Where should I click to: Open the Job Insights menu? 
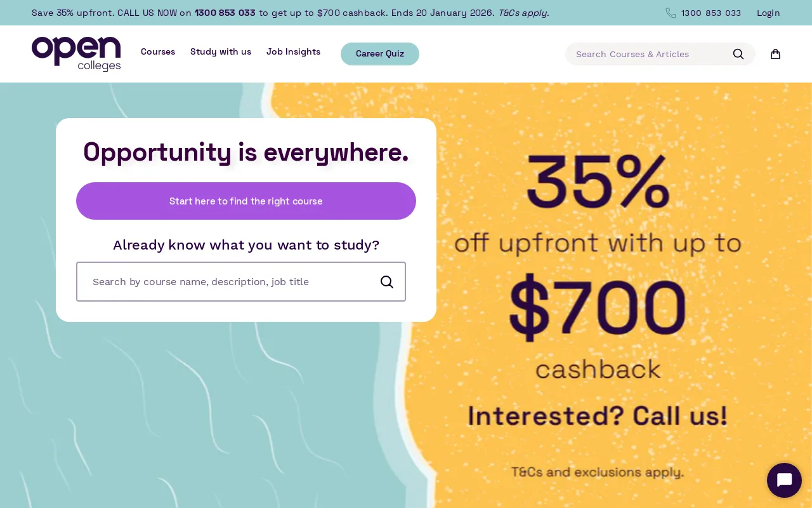(293, 51)
